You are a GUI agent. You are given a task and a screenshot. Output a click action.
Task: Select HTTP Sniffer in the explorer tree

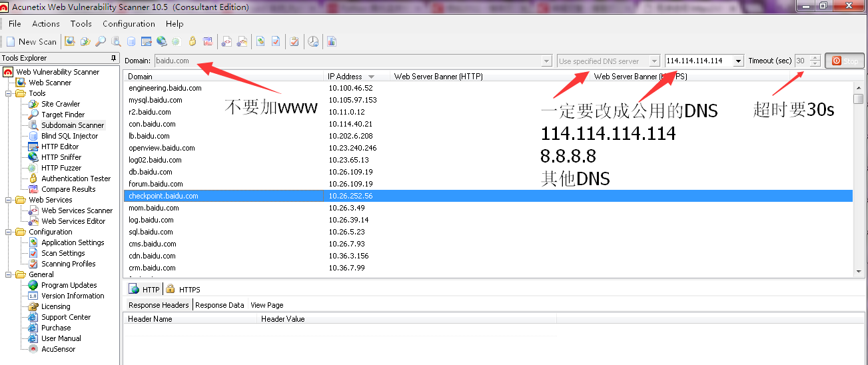(61, 157)
